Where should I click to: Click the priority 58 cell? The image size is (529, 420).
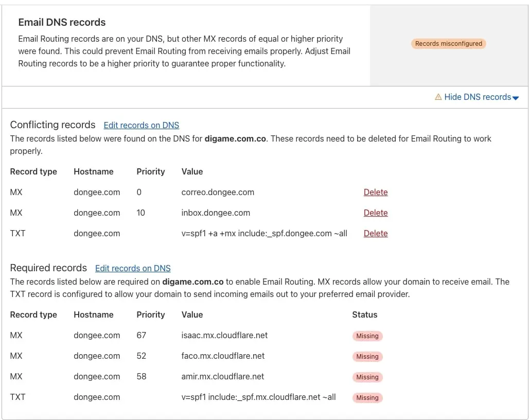pyautogui.click(x=142, y=376)
